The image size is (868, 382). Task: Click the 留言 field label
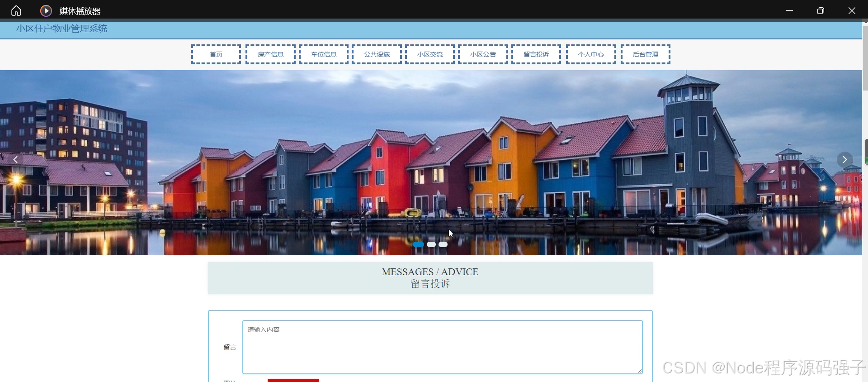click(x=230, y=347)
